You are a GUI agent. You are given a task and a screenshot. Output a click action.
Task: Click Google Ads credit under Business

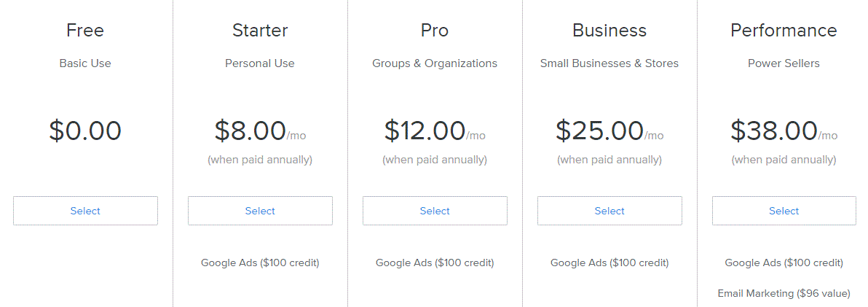[609, 263]
